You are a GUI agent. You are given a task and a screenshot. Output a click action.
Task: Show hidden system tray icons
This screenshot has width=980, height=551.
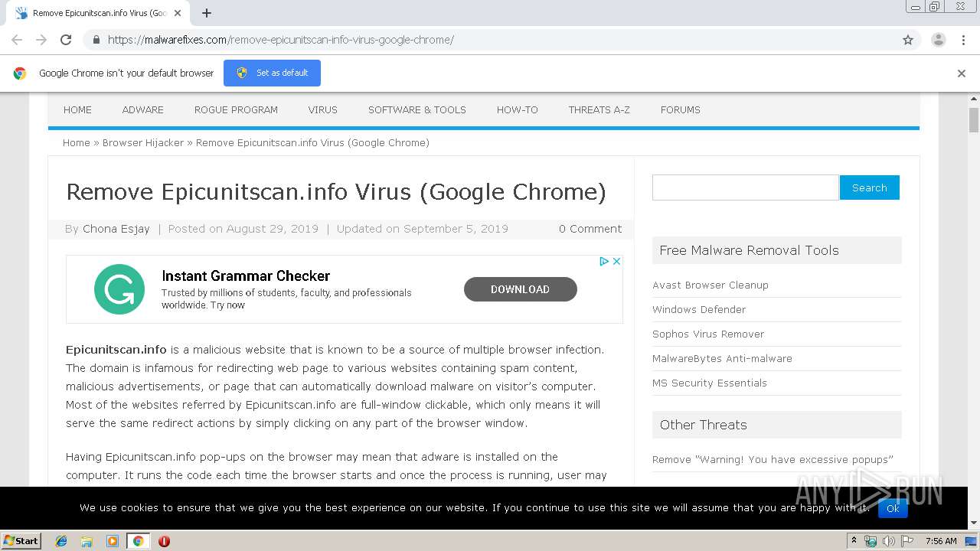click(x=854, y=541)
